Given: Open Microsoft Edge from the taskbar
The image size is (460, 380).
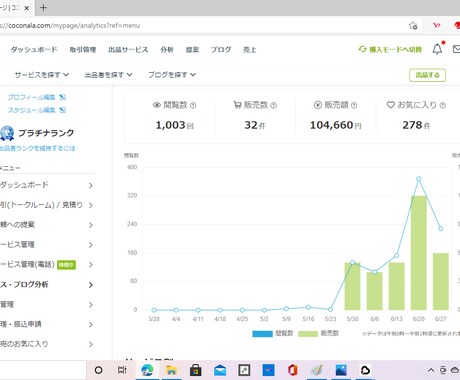Looking at the screenshot, I should click(147, 370).
